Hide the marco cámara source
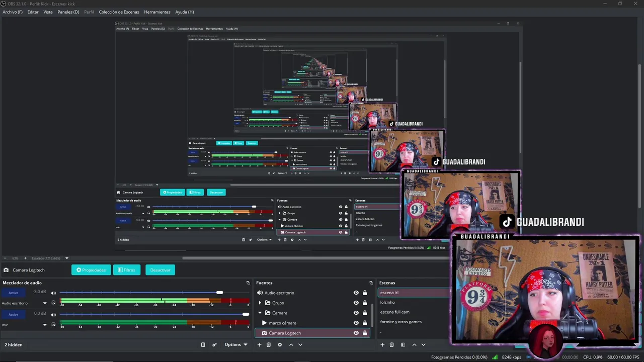This screenshot has width=644, height=362. point(356,323)
